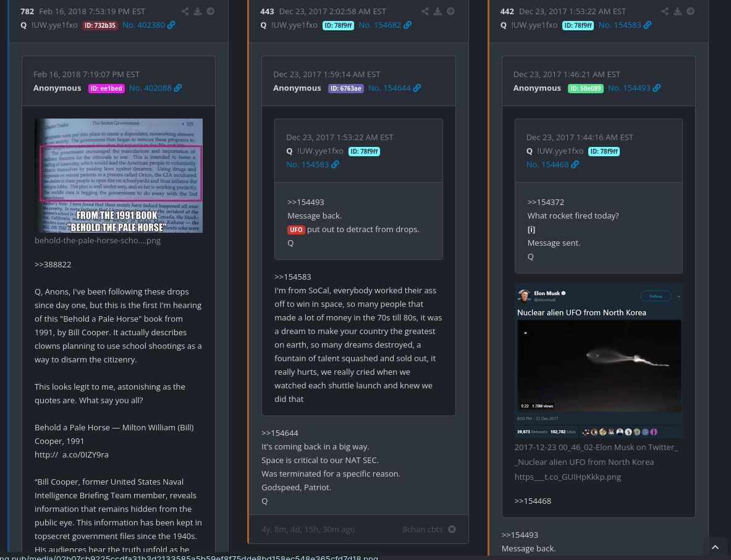Image resolution: width=731 pixels, height=560 pixels.
Task: Click the >>154372 reply reference
Action: pyautogui.click(x=546, y=202)
